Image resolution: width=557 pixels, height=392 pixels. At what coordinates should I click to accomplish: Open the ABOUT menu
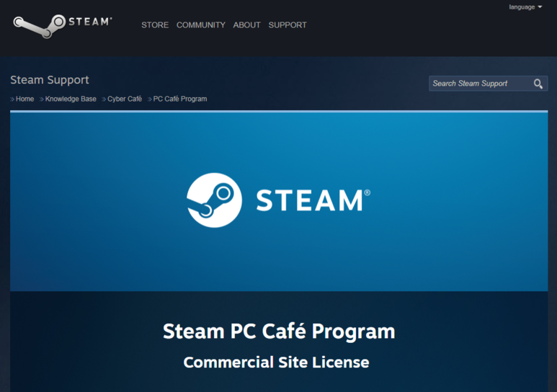[247, 25]
